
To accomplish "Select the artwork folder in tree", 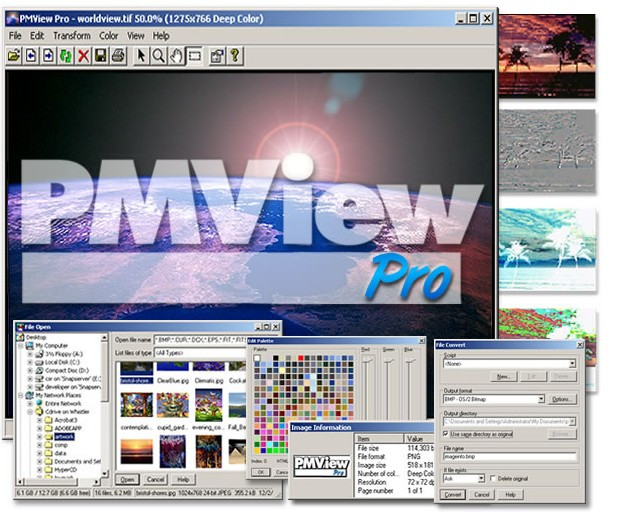I will click(x=64, y=437).
